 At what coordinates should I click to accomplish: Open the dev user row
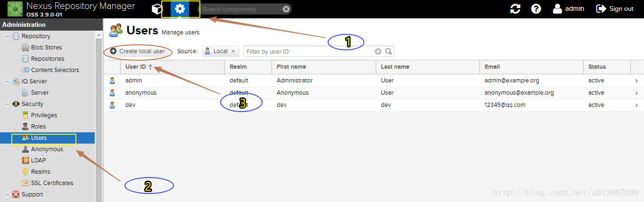373,105
